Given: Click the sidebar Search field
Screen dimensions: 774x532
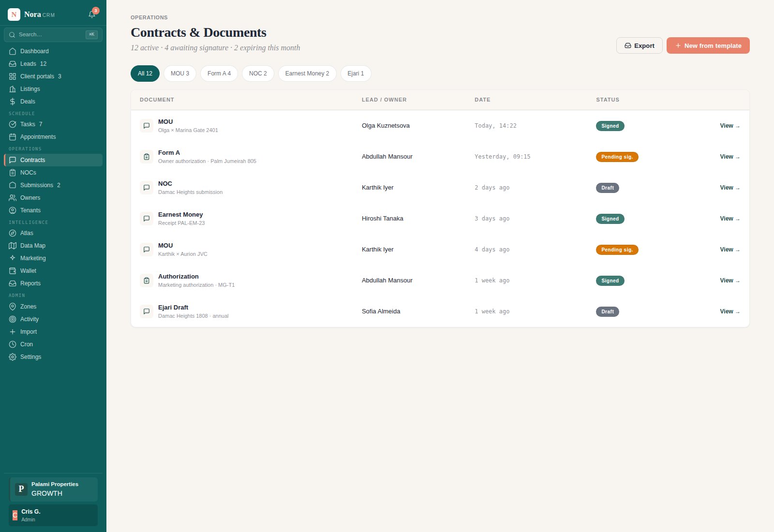Looking at the screenshot, I should pos(53,35).
